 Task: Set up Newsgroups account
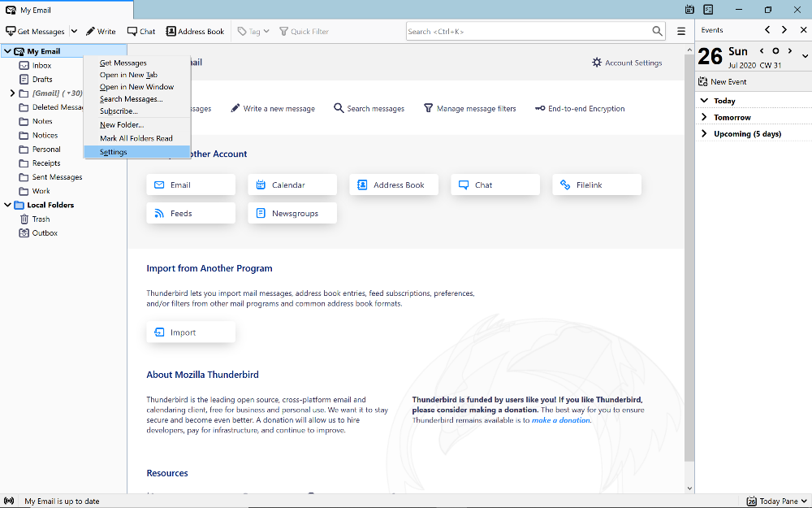(292, 213)
